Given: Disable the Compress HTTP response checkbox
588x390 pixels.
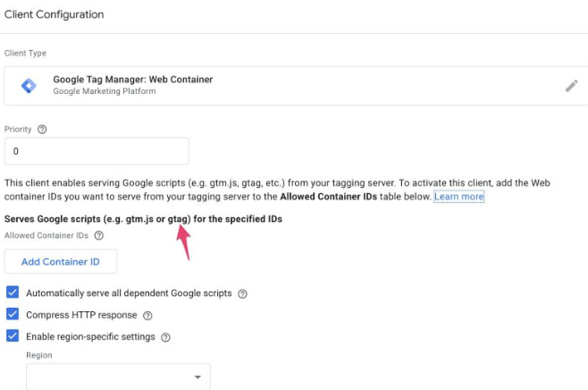Looking at the screenshot, I should pyautogui.click(x=13, y=314).
